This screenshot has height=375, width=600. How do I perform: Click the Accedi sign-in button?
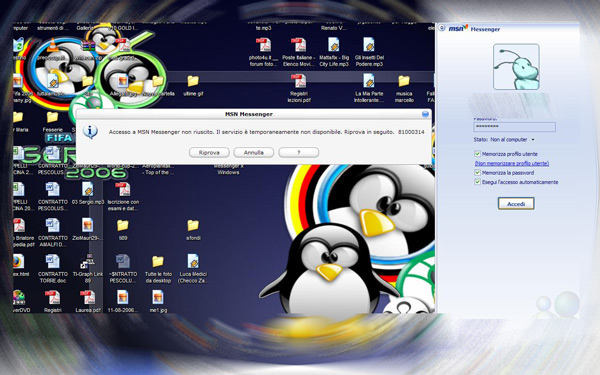(516, 204)
